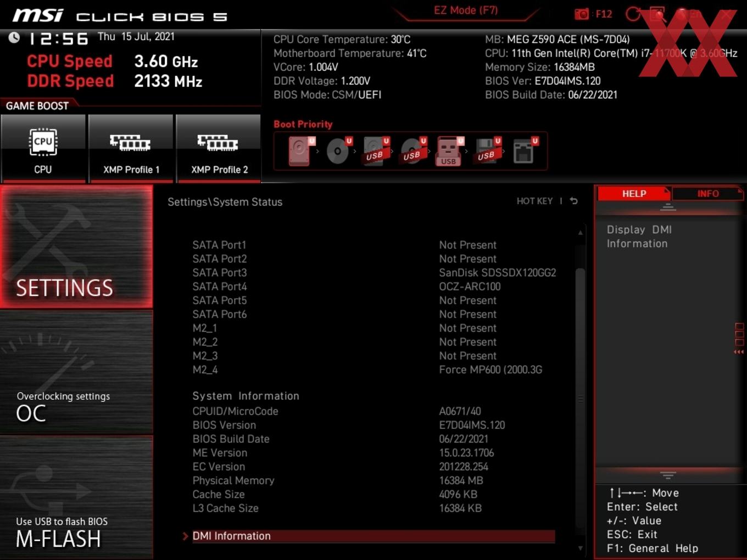Click the Boot Priority heading

click(303, 124)
